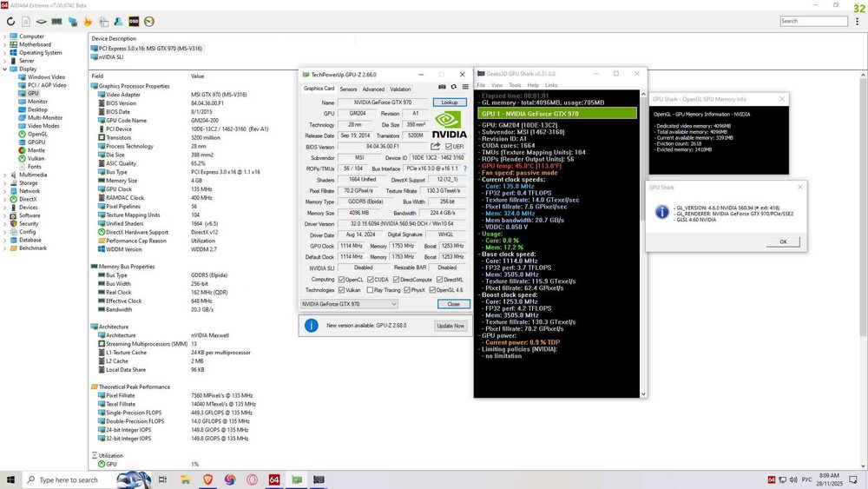Switch to the Advanced tab in GPU-Z

pos(373,89)
